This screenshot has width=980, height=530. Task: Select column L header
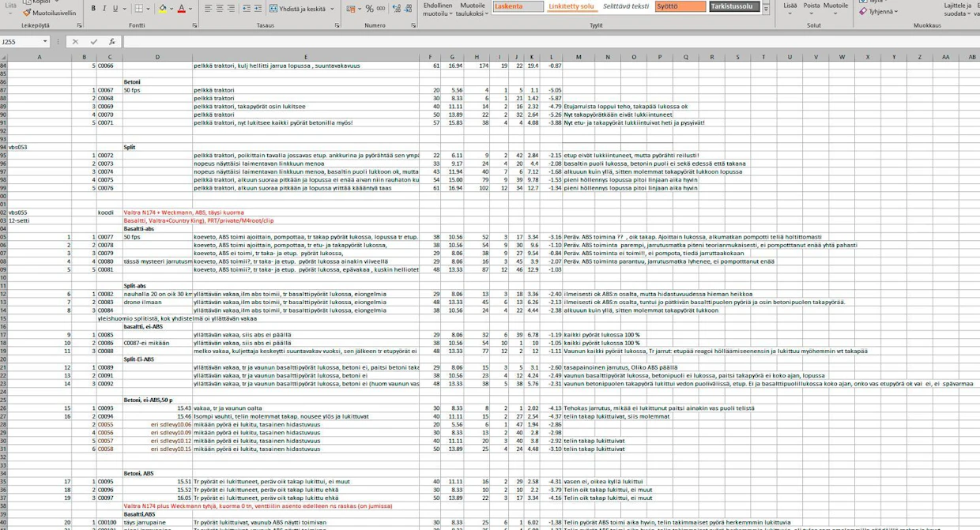[x=552, y=57]
